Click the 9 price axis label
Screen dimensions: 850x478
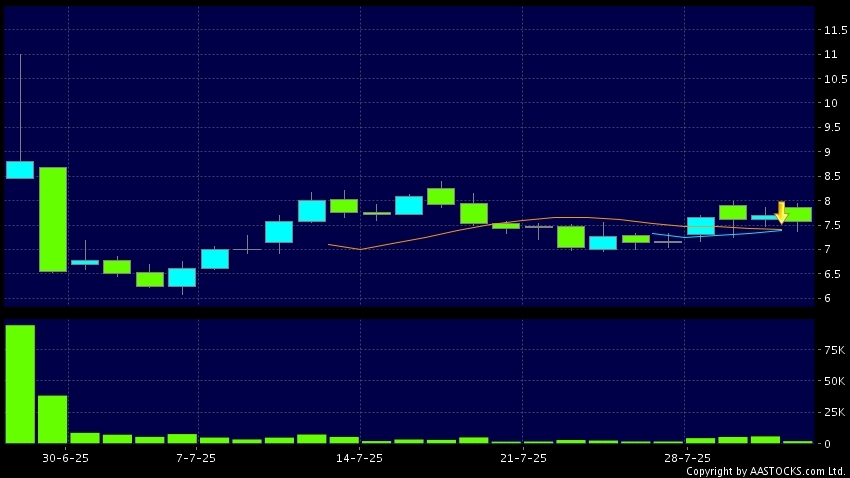coord(827,152)
